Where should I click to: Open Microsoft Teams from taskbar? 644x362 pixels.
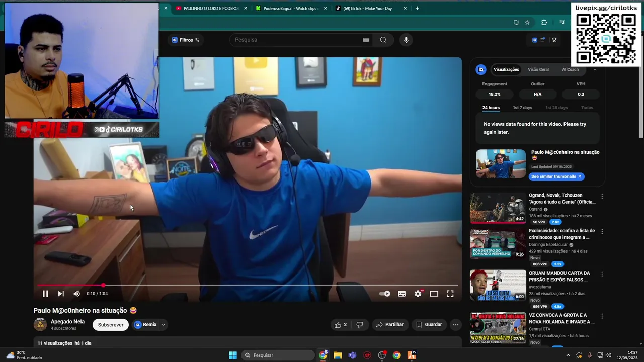[x=352, y=355]
